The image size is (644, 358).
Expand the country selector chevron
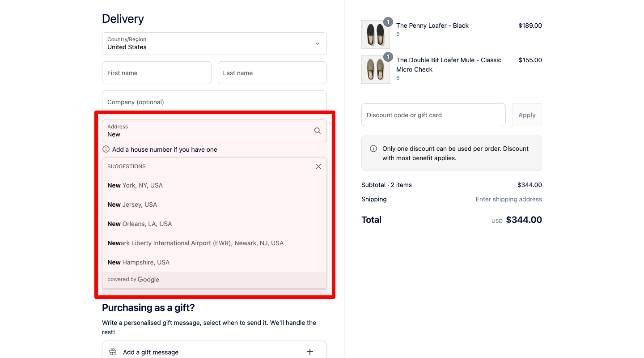pyautogui.click(x=317, y=43)
